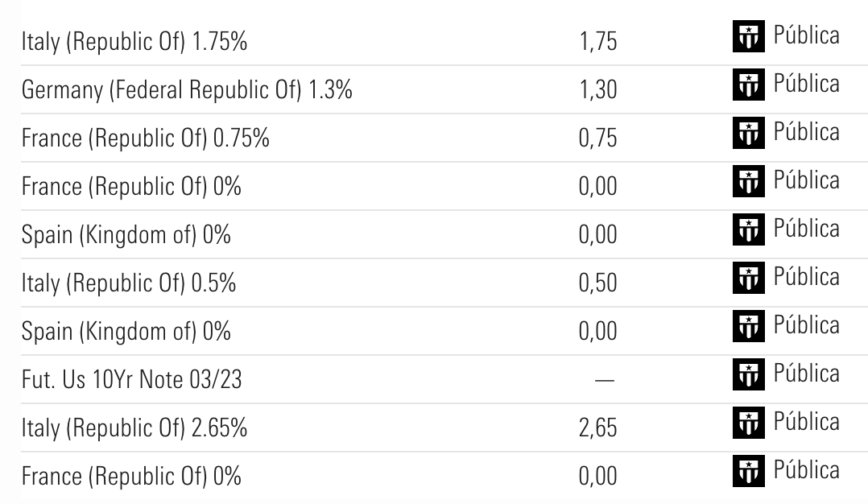This screenshot has width=868, height=504.
Task: Select the public sector icon for Italy 2.65%
Action: (x=747, y=423)
